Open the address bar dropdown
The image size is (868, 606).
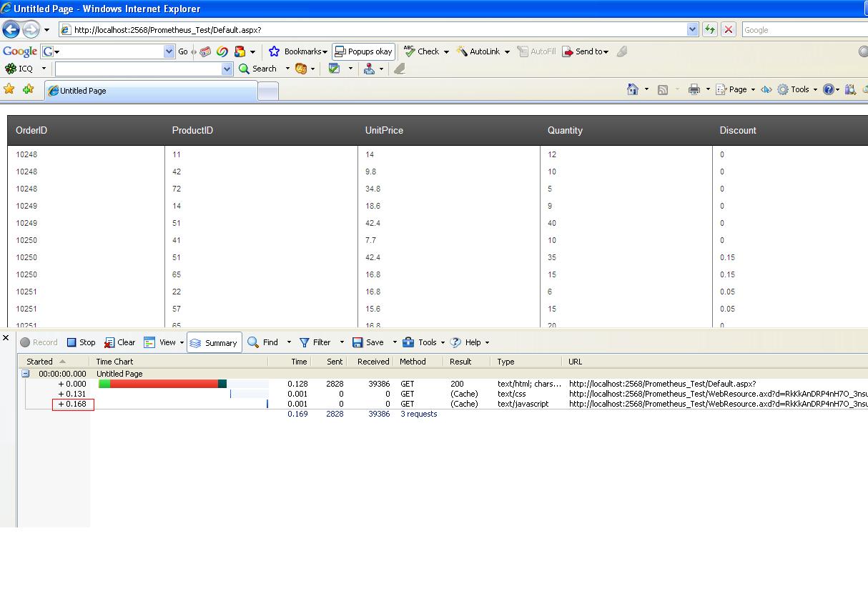(692, 29)
